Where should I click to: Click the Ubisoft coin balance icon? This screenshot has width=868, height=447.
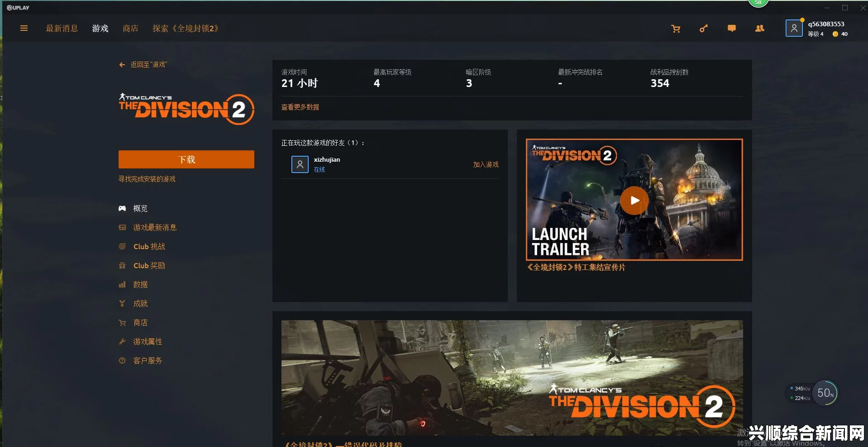click(x=835, y=34)
